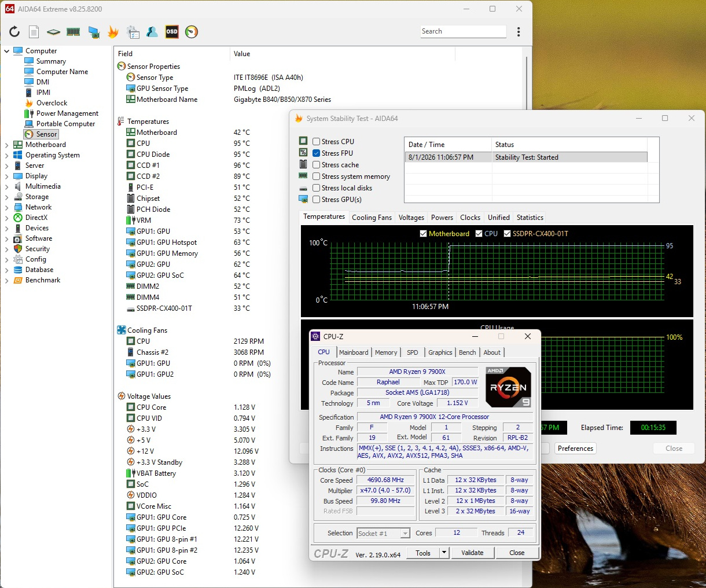Click the AMD Ryzen 9 logo
The height and width of the screenshot is (588, 706).
508,387
